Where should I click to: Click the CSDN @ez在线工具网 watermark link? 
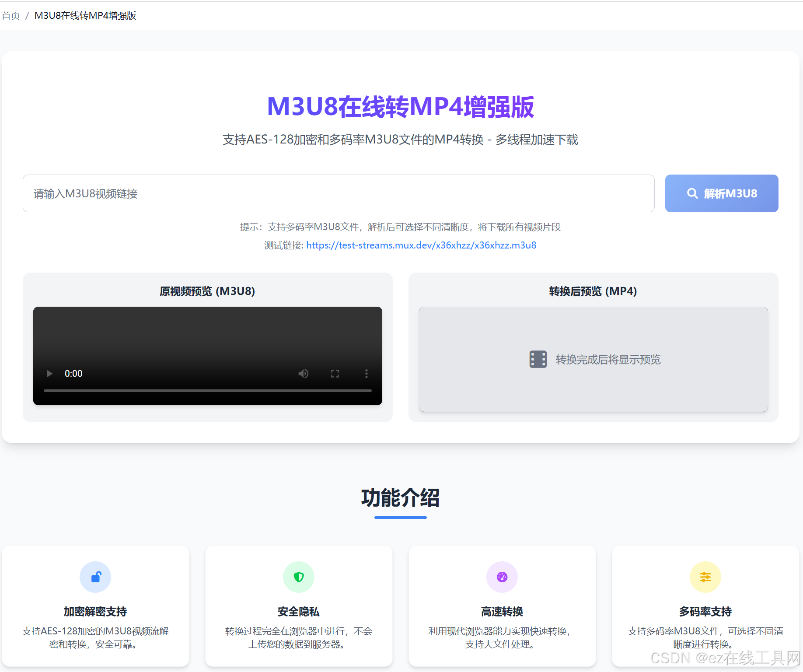[x=726, y=656]
